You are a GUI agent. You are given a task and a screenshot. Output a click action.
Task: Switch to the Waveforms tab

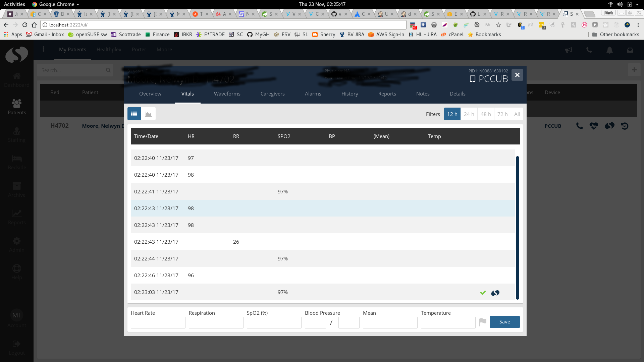click(x=227, y=94)
